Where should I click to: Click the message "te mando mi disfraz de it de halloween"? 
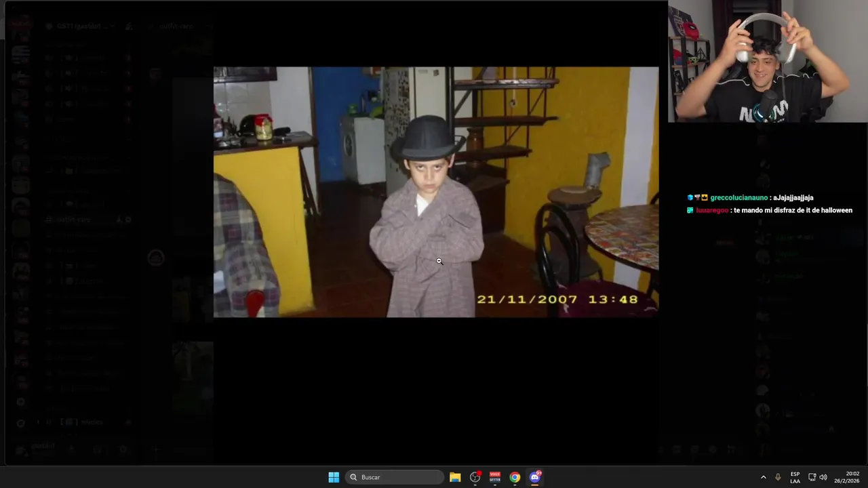pos(793,210)
